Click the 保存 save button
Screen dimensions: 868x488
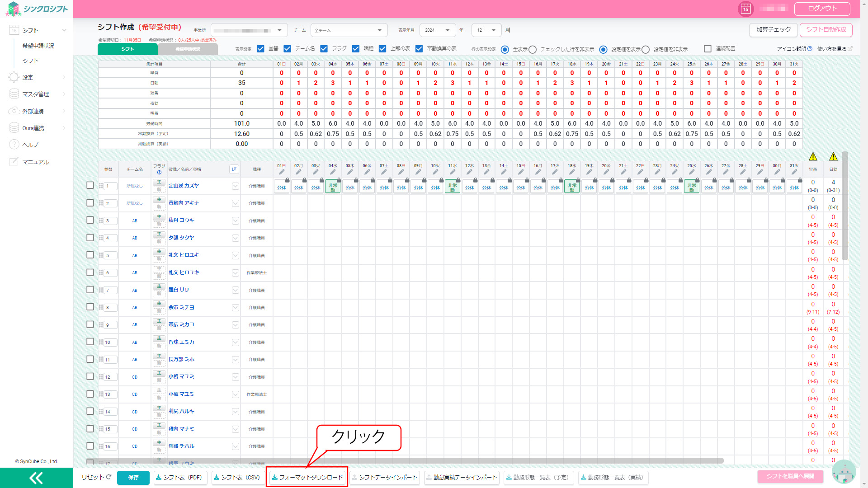click(x=133, y=478)
